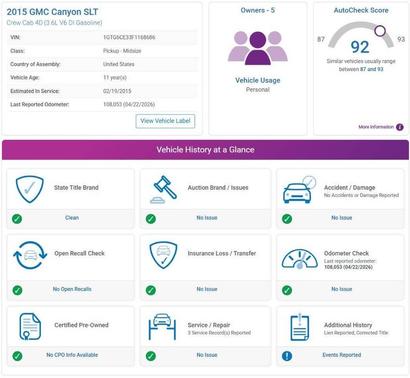Click the Additional History clipboard icon
Image resolution: width=410 pixels, height=378 pixels.
click(300, 327)
